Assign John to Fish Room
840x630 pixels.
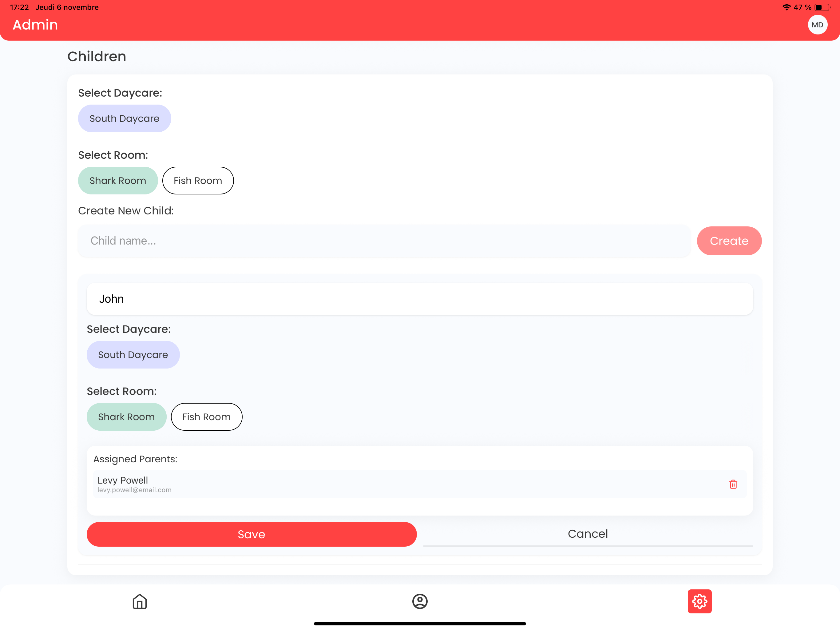point(207,417)
